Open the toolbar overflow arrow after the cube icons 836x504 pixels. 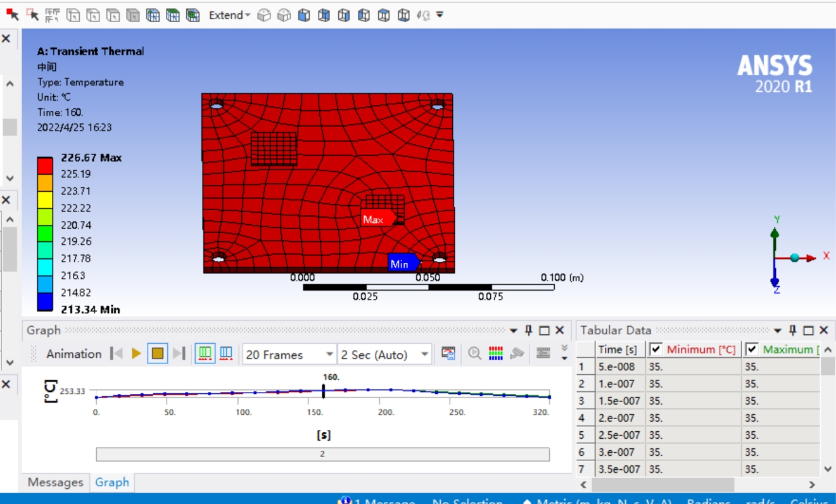coord(440,15)
